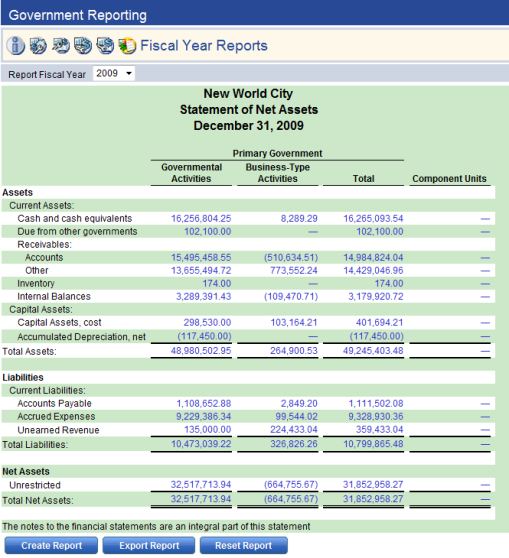Click the dollar-wrench icon adjacent to the yellow report icon

pos(105,46)
